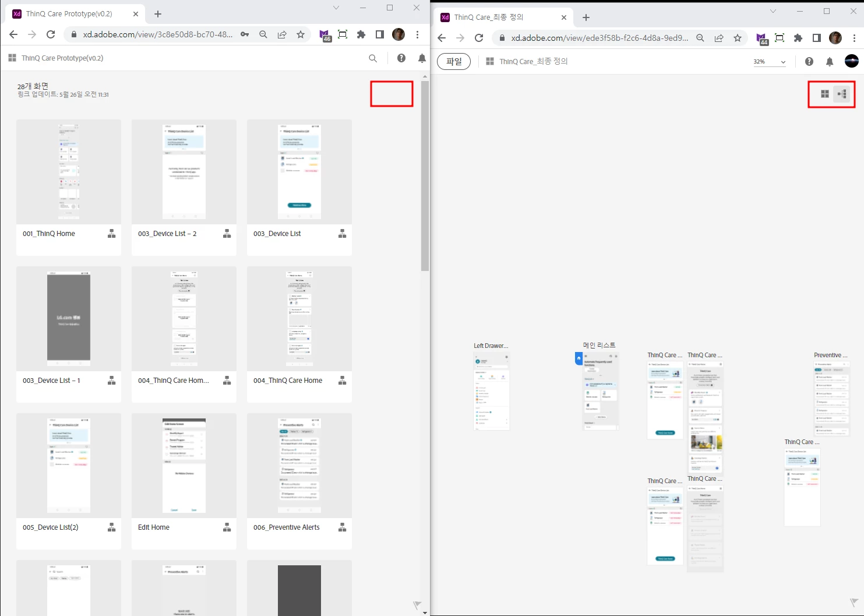Screen dimensions: 864x616
Task: Open profile avatar in left browser toolbar
Action: [x=399, y=34]
